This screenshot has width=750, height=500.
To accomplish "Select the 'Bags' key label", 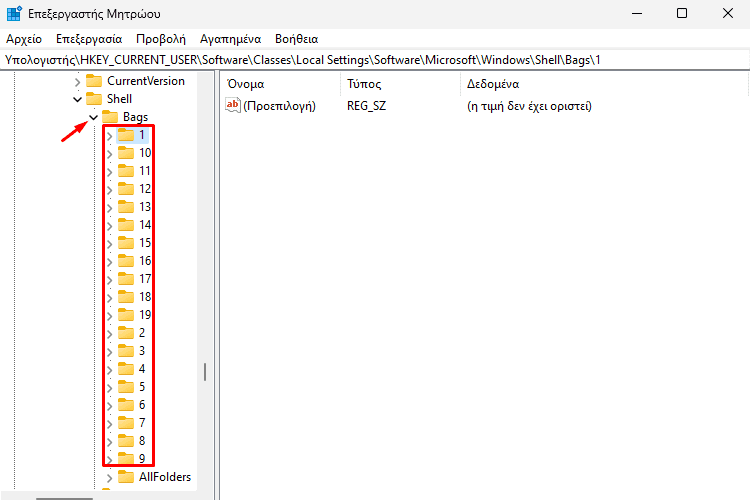I will (135, 117).
